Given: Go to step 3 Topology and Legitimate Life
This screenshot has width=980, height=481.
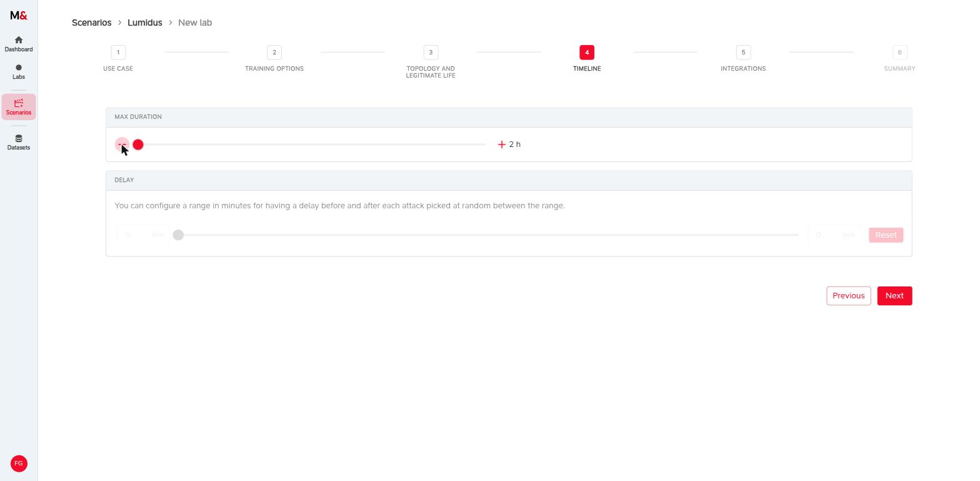Looking at the screenshot, I should [431, 62].
